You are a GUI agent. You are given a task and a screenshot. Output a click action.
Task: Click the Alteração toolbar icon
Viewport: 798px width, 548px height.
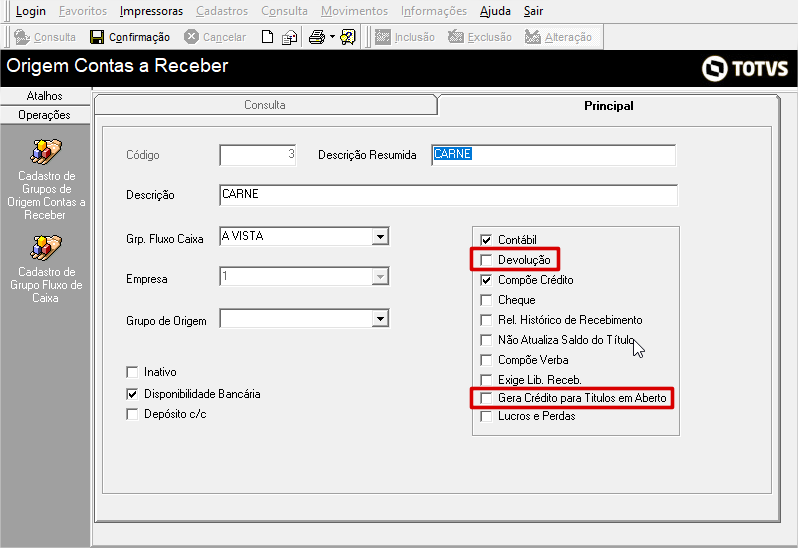coord(533,37)
